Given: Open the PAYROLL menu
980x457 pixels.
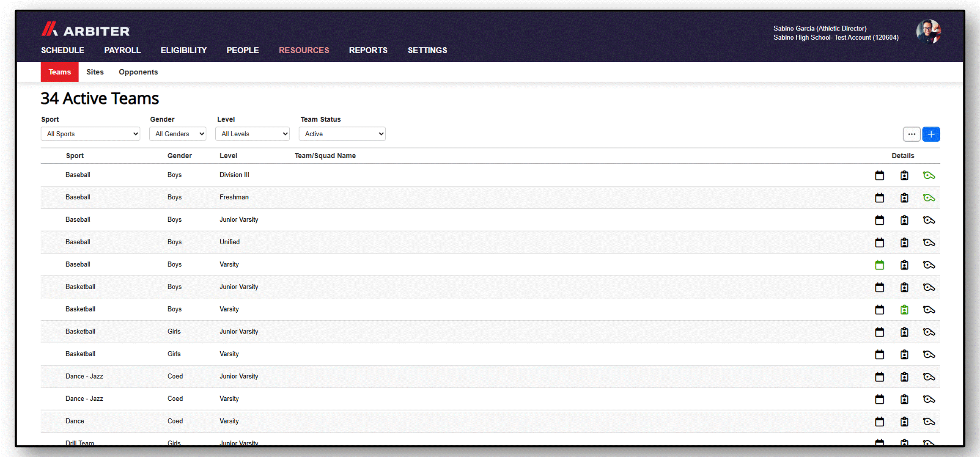Looking at the screenshot, I should (123, 50).
